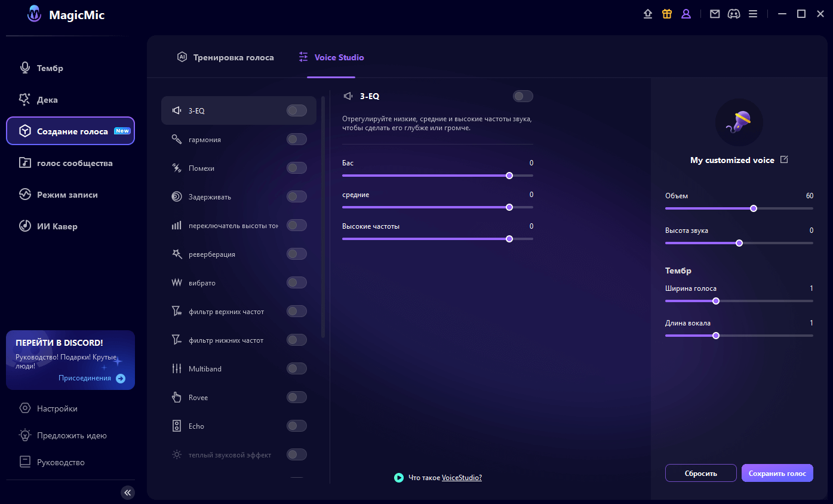
Task: Enable the Rovee effect switch
Action: [x=297, y=397]
